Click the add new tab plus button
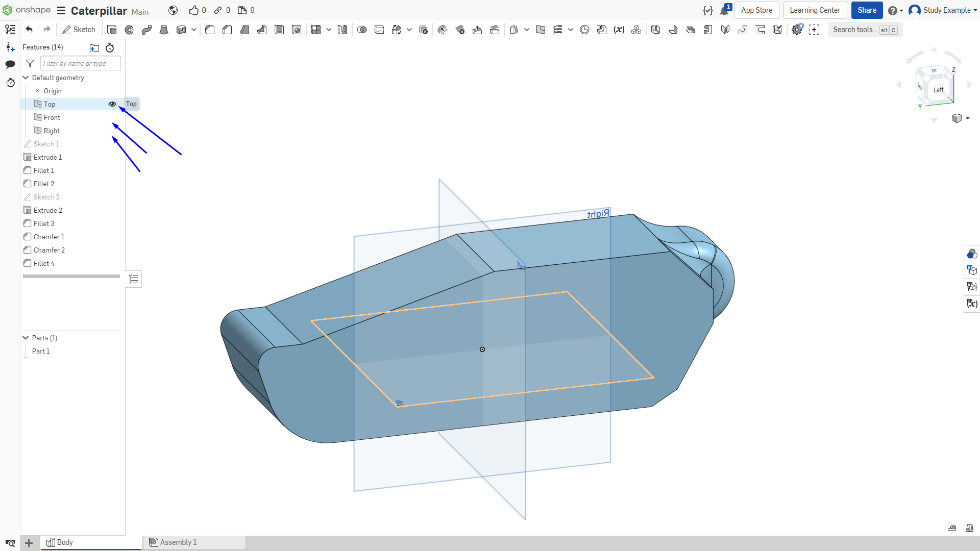 29,543
